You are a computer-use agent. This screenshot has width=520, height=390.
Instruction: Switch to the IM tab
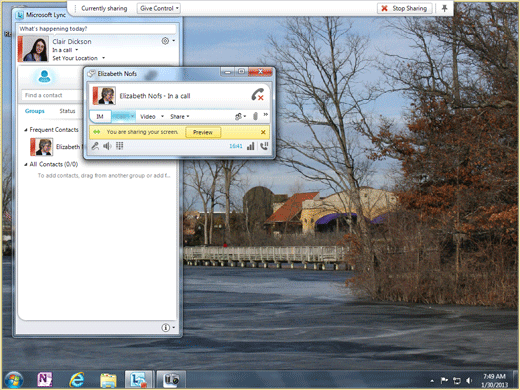[x=100, y=116]
